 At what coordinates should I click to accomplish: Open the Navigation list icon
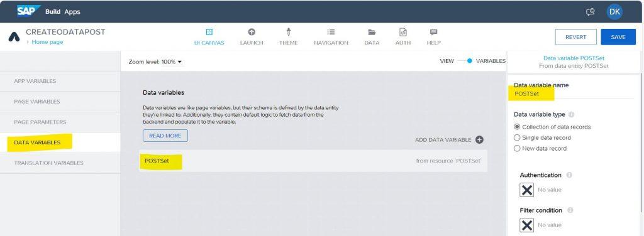pyautogui.click(x=331, y=32)
